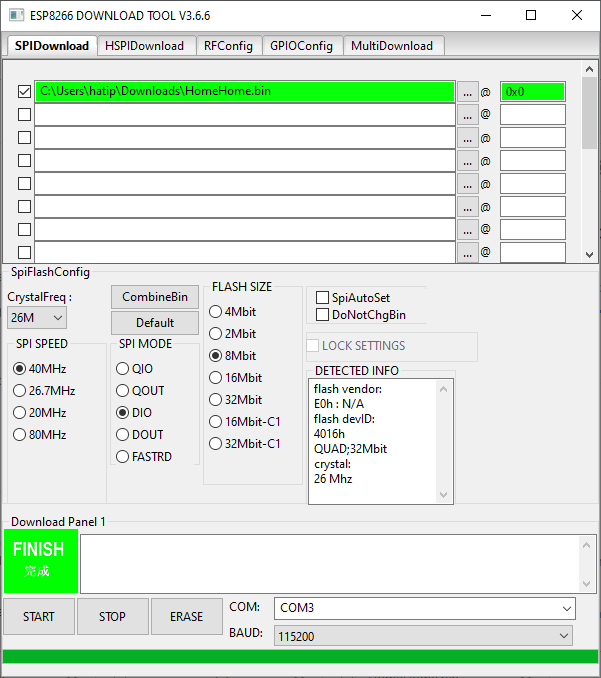The width and height of the screenshot is (601, 678).
Task: Click the Default button
Action: [x=155, y=323]
